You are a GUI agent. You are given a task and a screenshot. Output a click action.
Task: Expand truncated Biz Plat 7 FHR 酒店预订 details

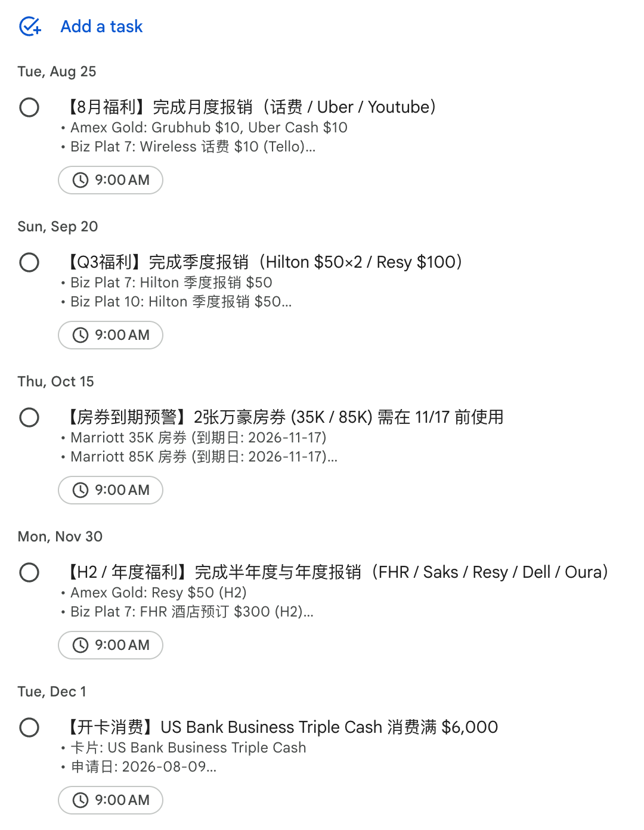[192, 612]
